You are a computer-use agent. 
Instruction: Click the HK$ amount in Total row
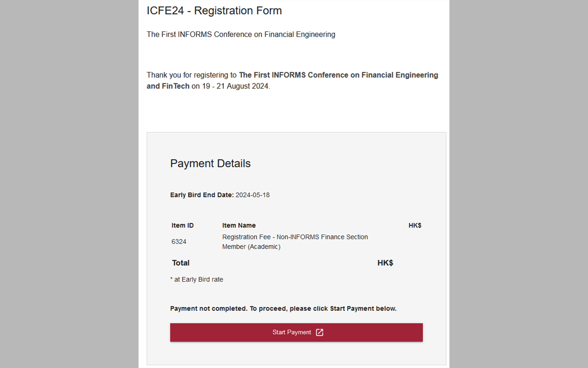(x=385, y=263)
